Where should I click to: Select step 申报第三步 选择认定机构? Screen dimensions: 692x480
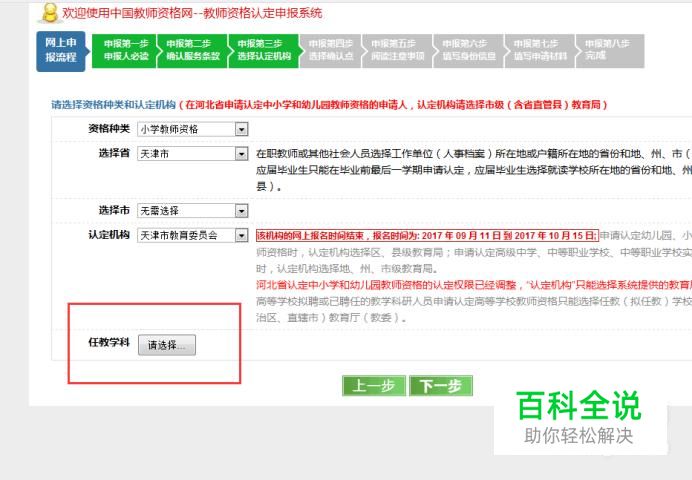[264, 51]
